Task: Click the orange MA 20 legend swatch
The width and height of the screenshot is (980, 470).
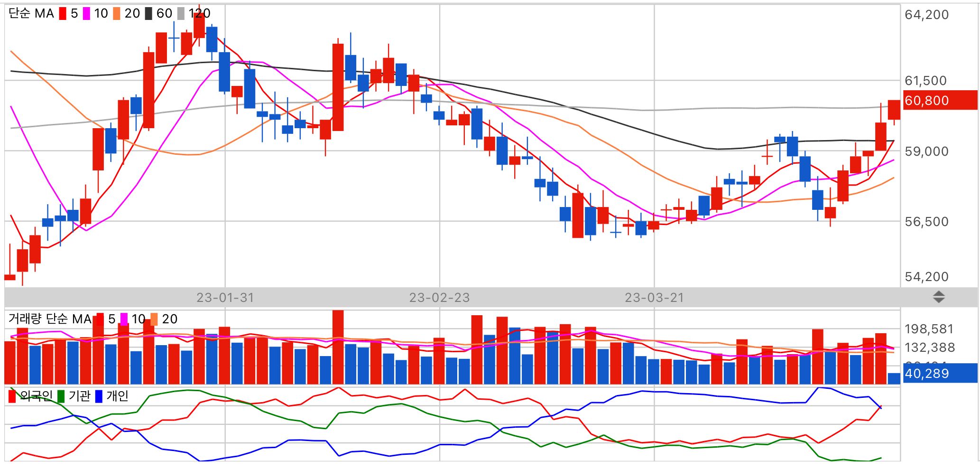Action: pyautogui.click(x=117, y=13)
